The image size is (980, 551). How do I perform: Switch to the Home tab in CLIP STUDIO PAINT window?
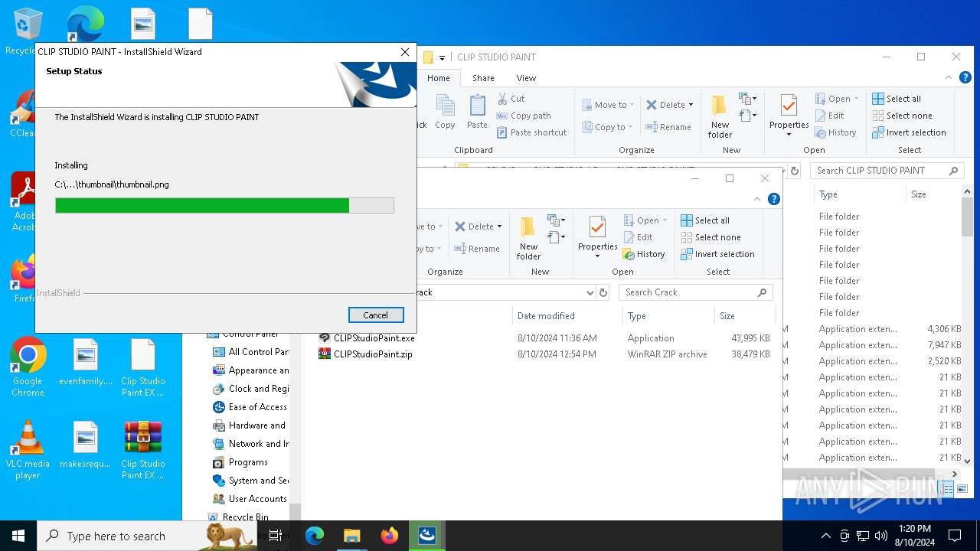[x=439, y=78]
